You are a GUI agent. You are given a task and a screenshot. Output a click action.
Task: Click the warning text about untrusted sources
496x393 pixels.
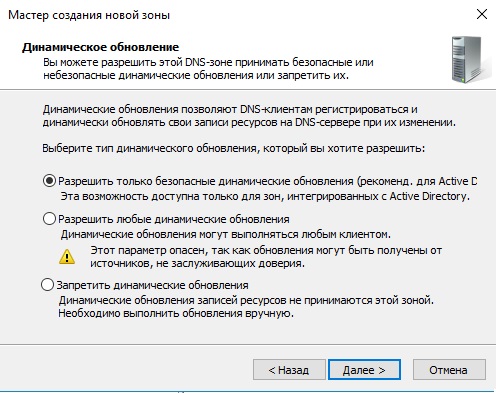pos(266,257)
